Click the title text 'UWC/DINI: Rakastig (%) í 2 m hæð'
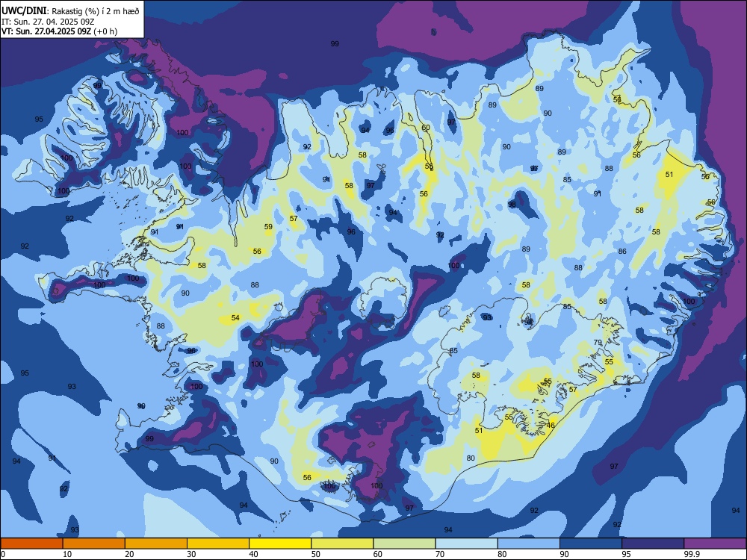This screenshot has height=560, width=747. pos(70,10)
